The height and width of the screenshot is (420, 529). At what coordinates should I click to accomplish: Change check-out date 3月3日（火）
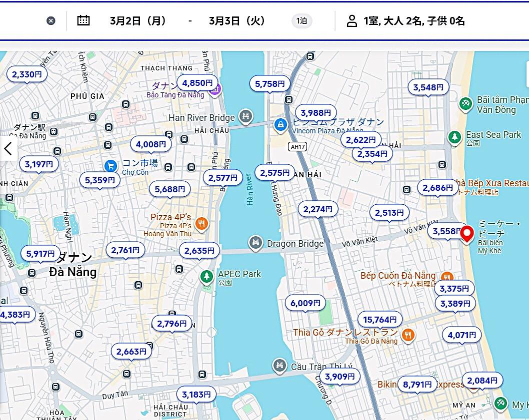point(237,21)
